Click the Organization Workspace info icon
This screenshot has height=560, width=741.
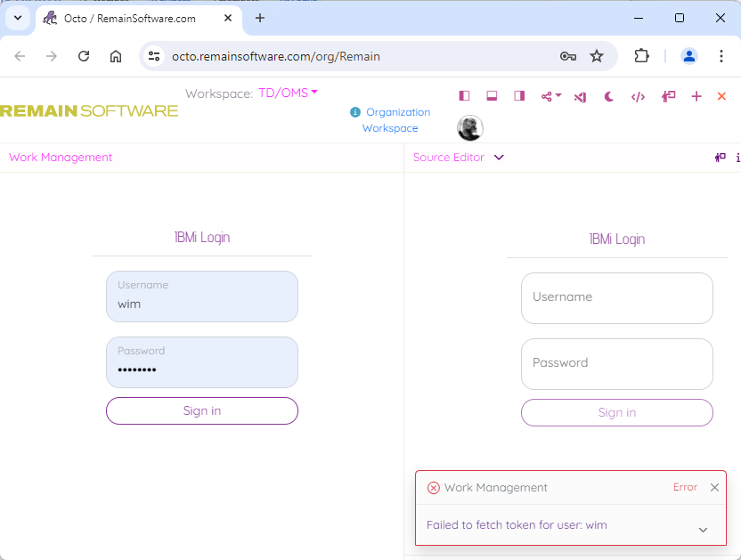pos(354,112)
